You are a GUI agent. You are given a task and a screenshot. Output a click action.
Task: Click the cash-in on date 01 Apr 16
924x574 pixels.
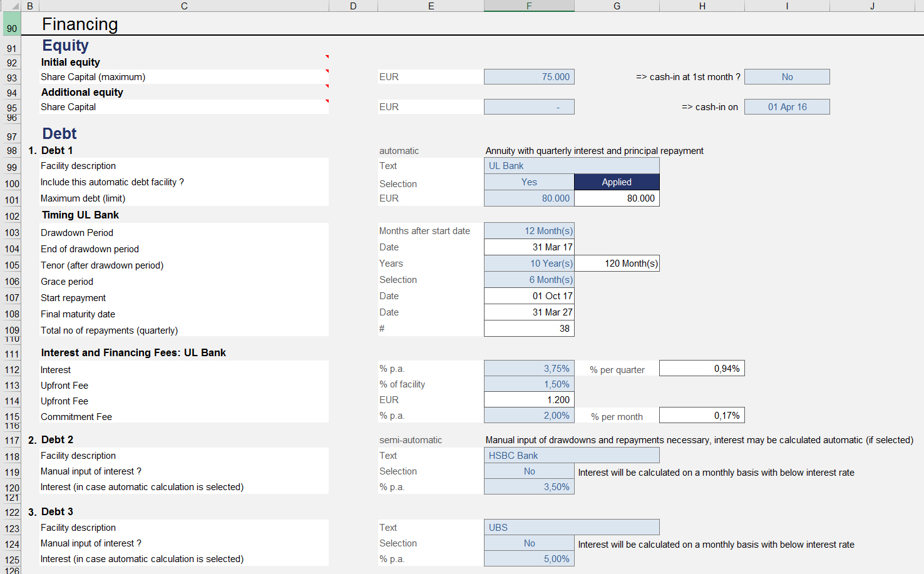787,107
